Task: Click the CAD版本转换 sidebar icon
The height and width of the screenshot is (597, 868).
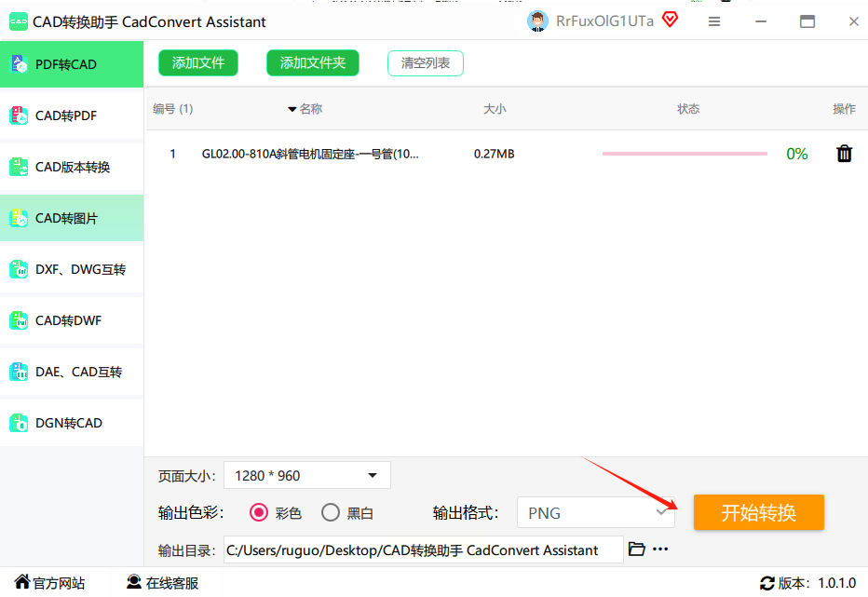Action: (19, 167)
